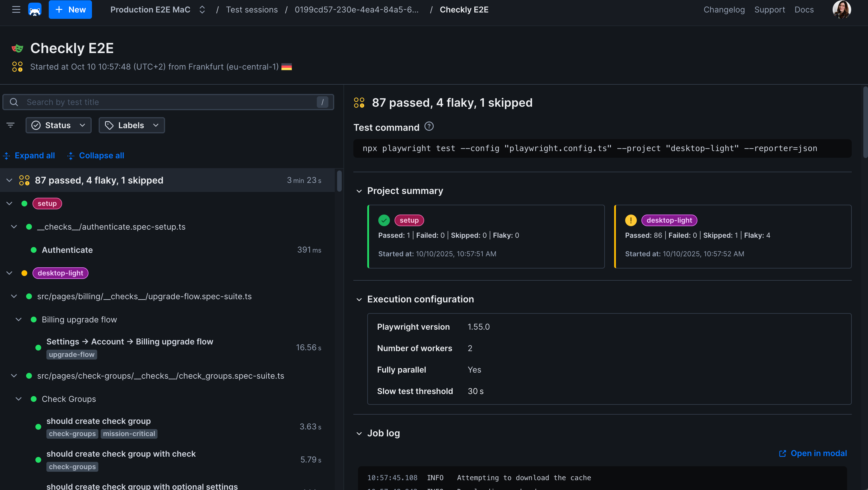This screenshot has height=490, width=868.
Task: Click the flaky status icon in results heading
Action: 359,103
